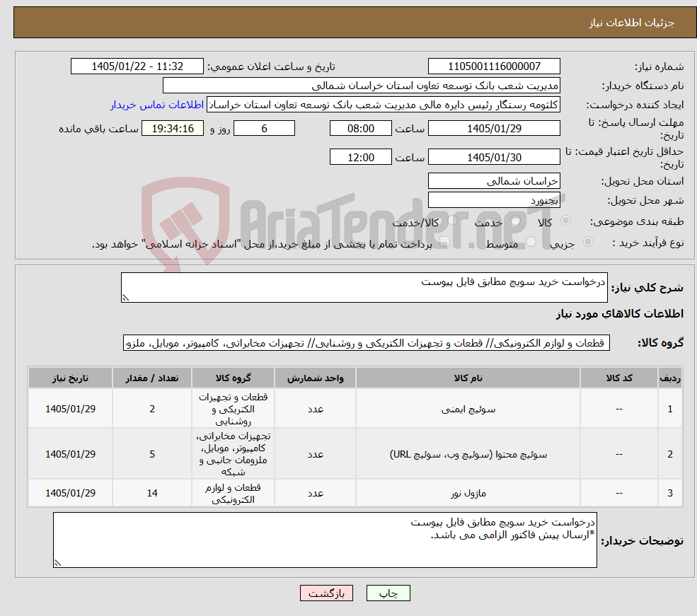
Task: Click the واحد شمارش column header
Action: click(x=315, y=378)
